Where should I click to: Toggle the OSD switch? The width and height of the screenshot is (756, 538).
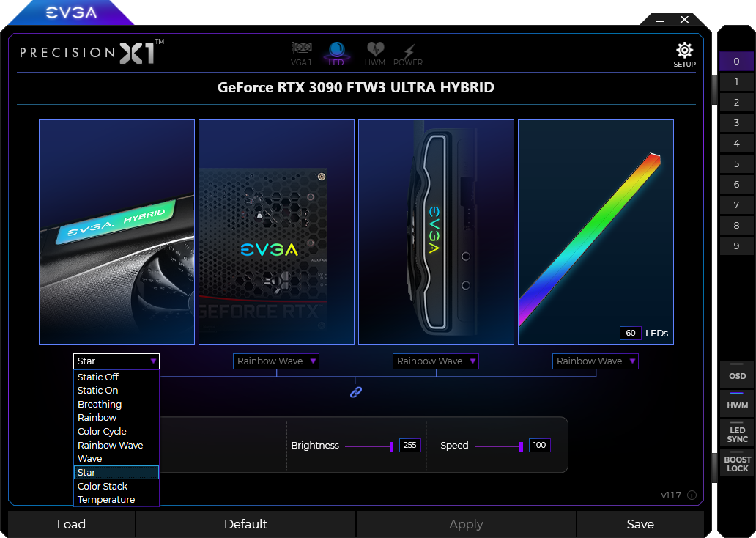point(737,373)
